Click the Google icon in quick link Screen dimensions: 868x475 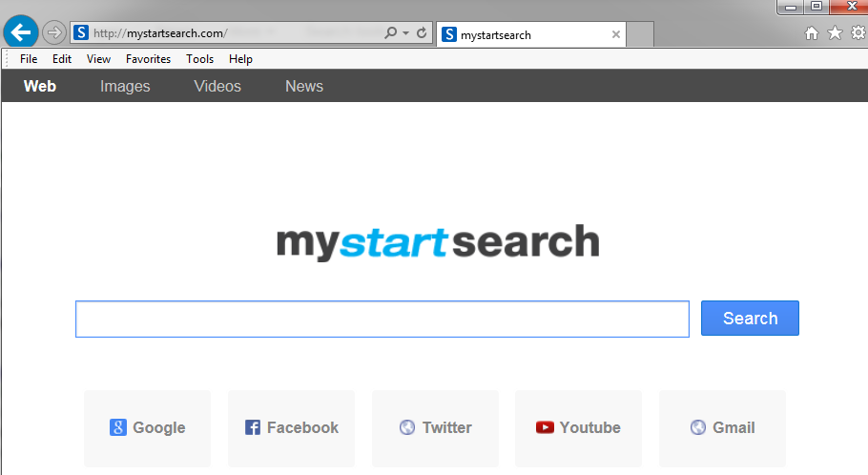(x=118, y=427)
